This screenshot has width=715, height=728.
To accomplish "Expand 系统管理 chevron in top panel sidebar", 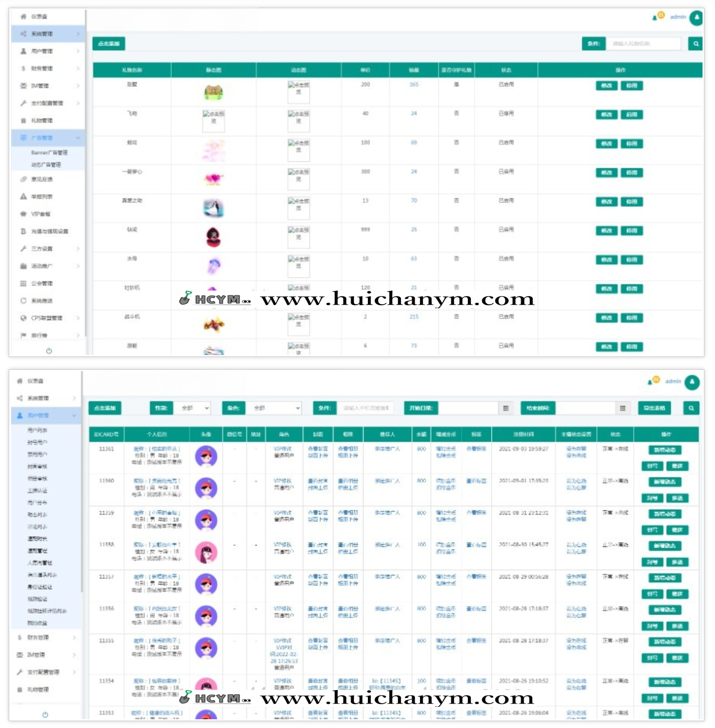I will (x=78, y=34).
